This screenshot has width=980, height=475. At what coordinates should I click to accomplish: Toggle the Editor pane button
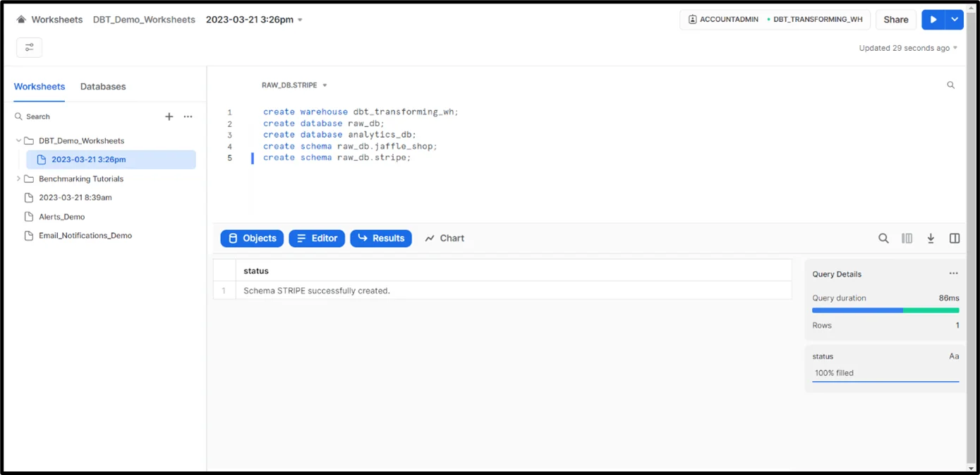317,239
